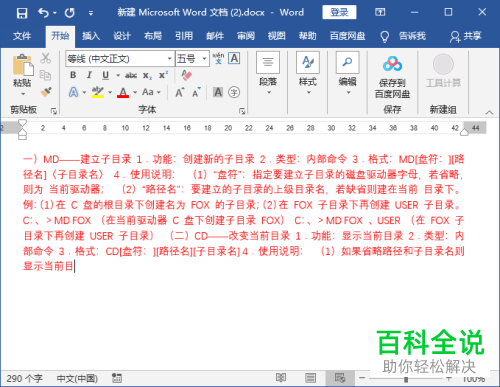Open the 段落 paragraph group
This screenshot has width=500, height=387.
pyautogui.click(x=268, y=74)
